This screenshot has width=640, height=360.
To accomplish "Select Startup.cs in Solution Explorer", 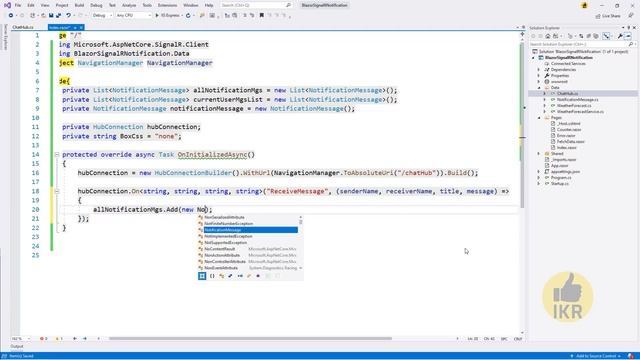I will coord(559,184).
